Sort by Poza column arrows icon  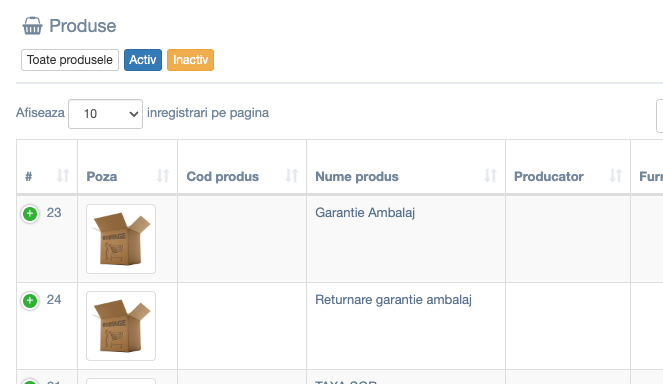tap(163, 176)
